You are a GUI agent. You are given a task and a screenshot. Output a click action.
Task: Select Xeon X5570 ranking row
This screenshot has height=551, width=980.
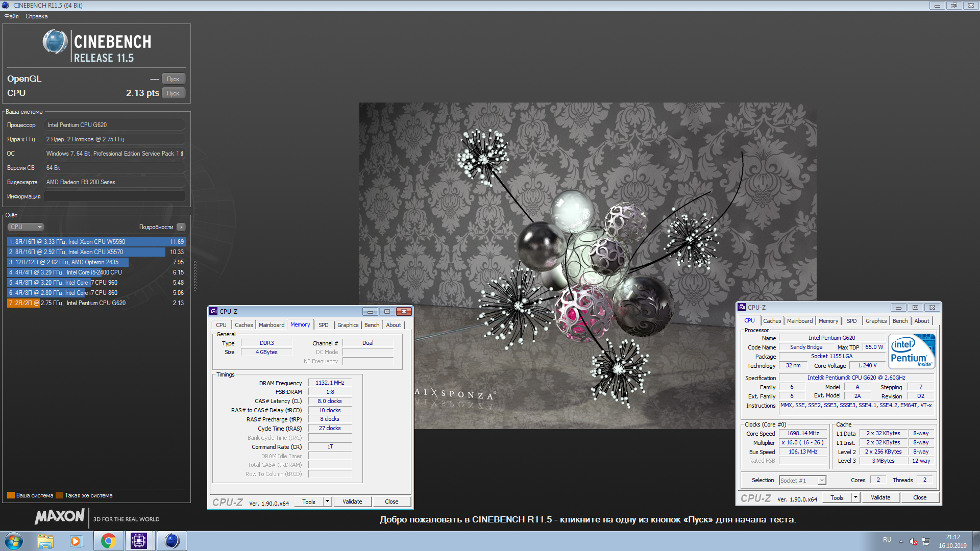[x=96, y=252]
